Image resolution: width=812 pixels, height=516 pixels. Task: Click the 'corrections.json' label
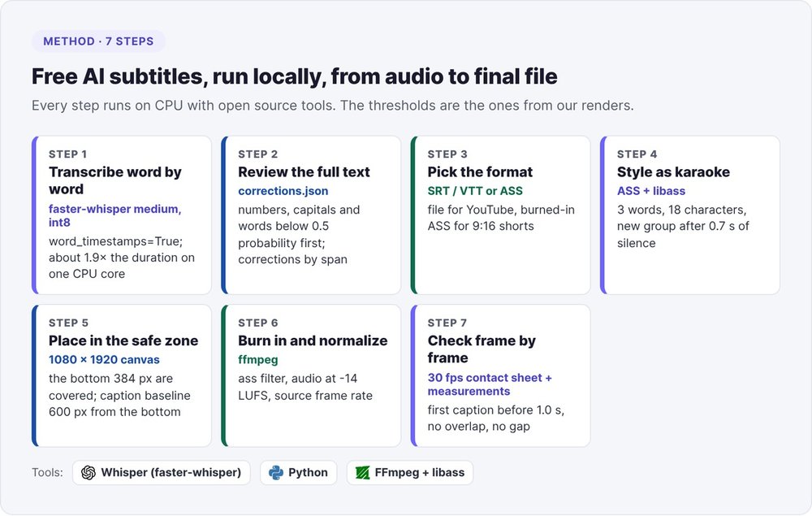click(283, 191)
